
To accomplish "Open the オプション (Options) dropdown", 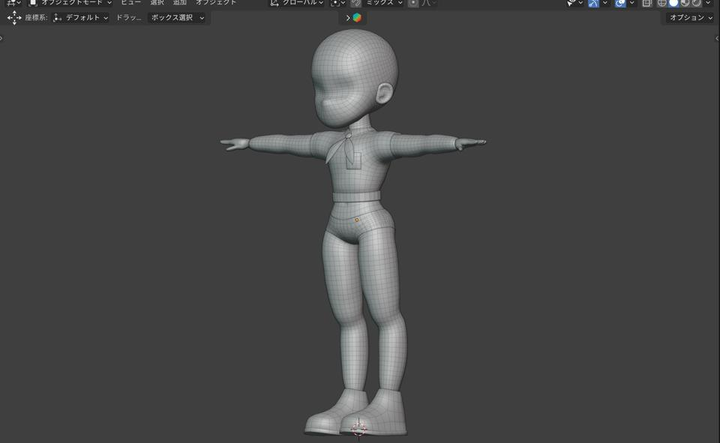I will (691, 17).
